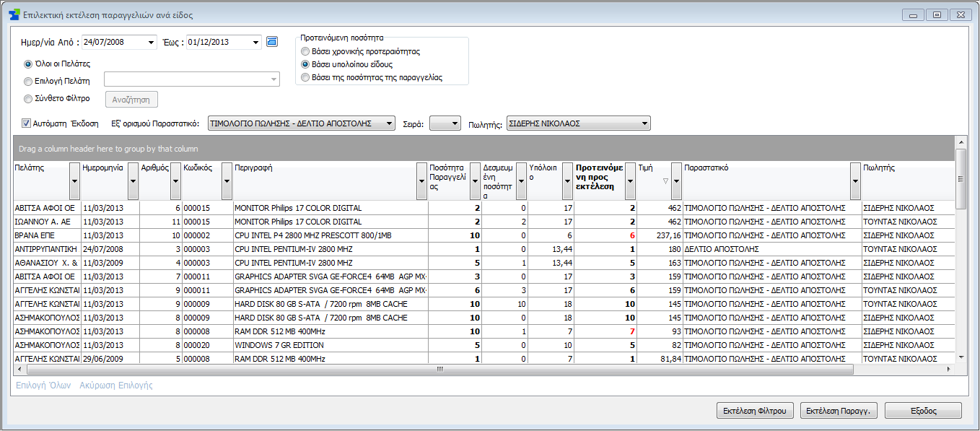Click the Έως date field 01/12/2013
This screenshot has height=431, width=980.
pos(218,43)
